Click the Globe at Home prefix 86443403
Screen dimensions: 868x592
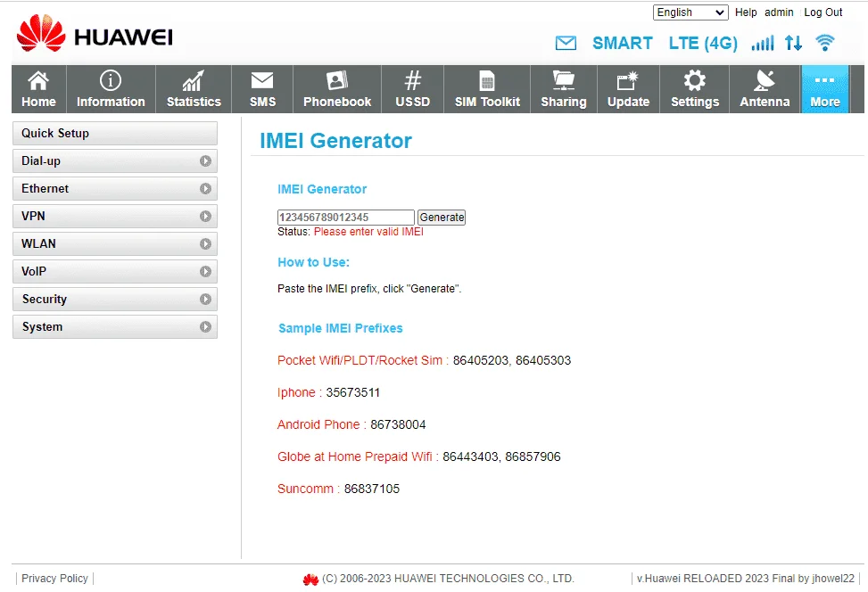[x=470, y=457]
